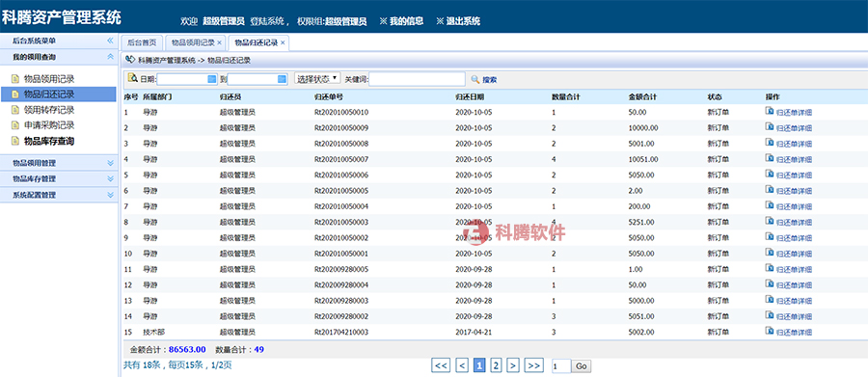Click the 物品领用记录 document icon in sidebar
The height and width of the screenshot is (377, 868).
pos(15,79)
